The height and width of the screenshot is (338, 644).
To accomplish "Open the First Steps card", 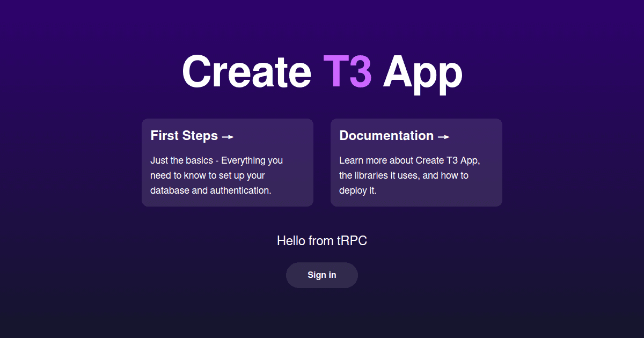I will pos(227,163).
